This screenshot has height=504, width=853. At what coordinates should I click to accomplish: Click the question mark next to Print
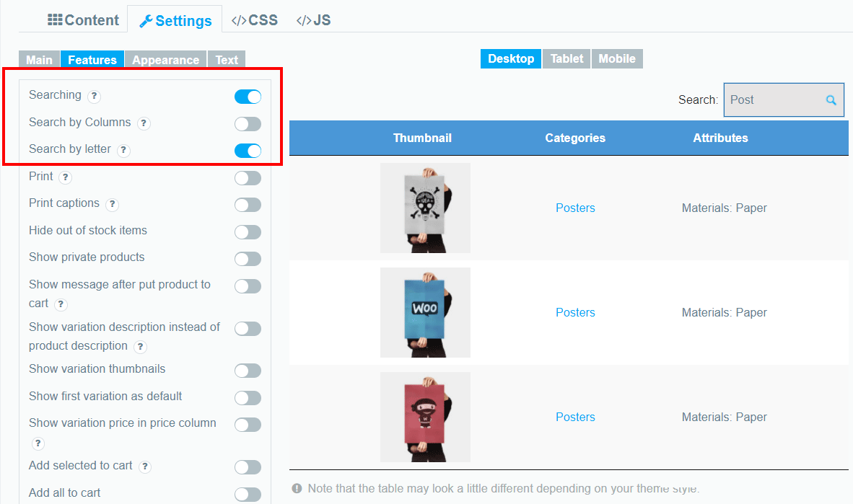(x=65, y=177)
